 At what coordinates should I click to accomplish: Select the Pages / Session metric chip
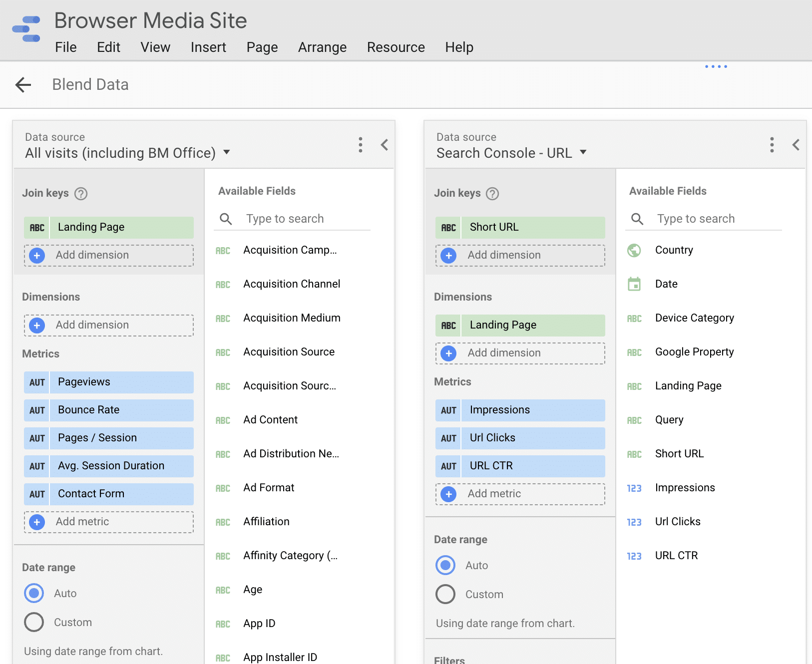(109, 438)
